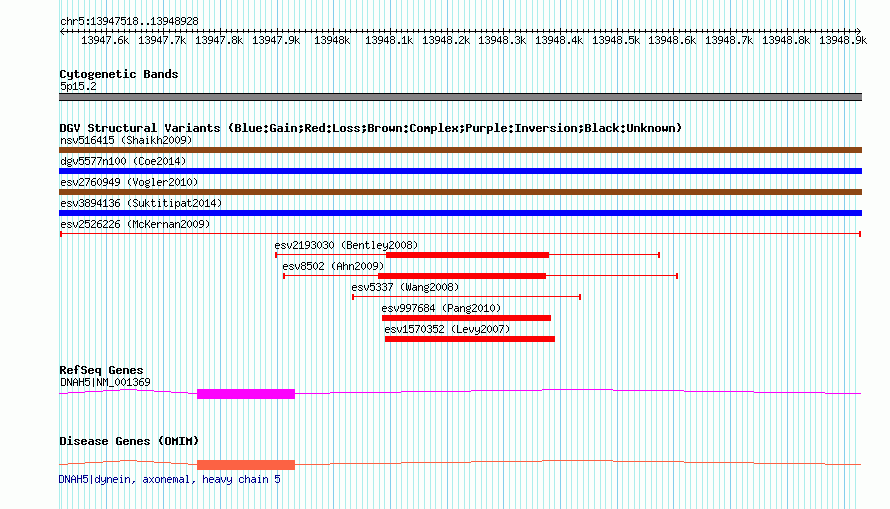Click the Cytogenetic Bands track title
This screenshot has height=509, width=890.
(x=119, y=74)
